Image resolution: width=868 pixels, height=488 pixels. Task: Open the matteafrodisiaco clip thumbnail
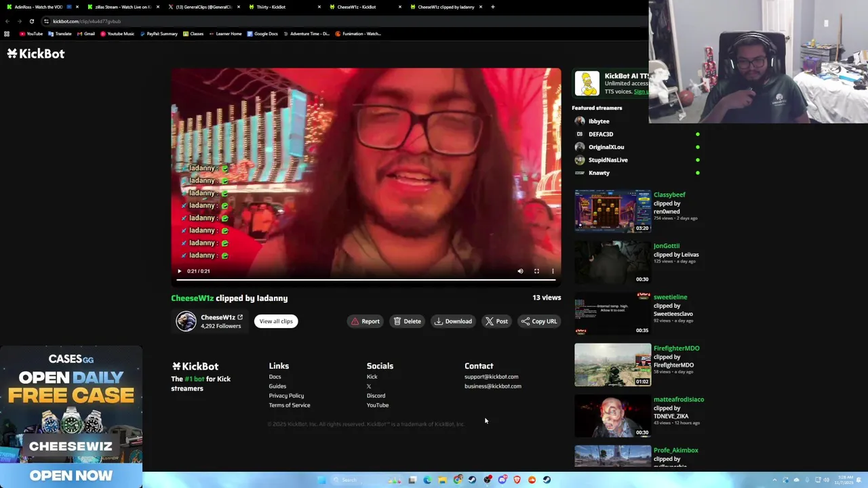coord(612,415)
